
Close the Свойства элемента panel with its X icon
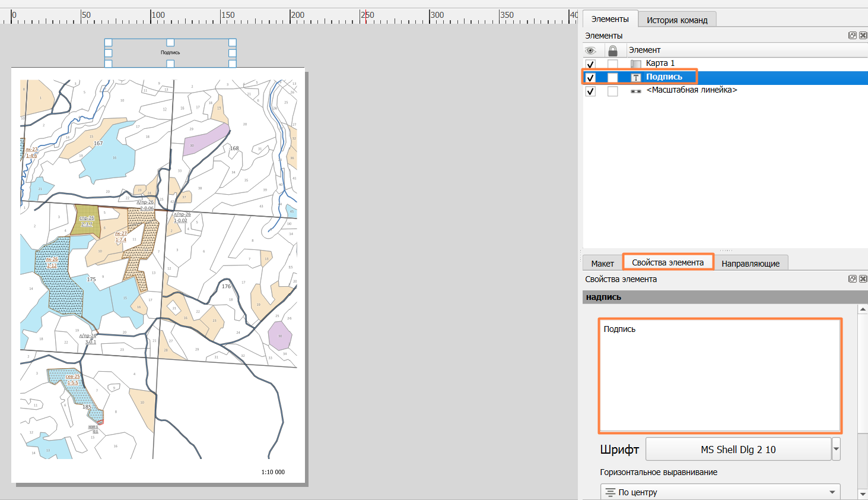[x=863, y=279]
